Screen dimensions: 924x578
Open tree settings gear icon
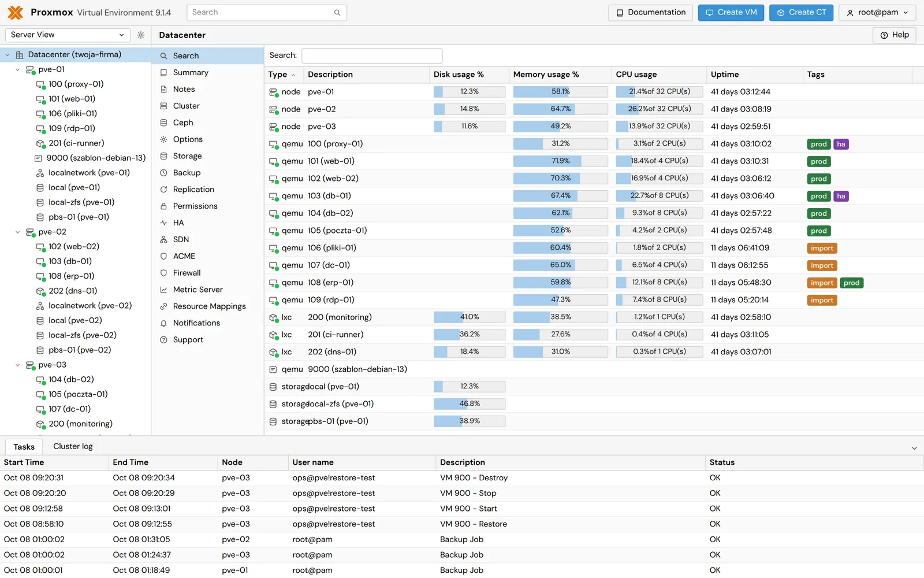[141, 35]
